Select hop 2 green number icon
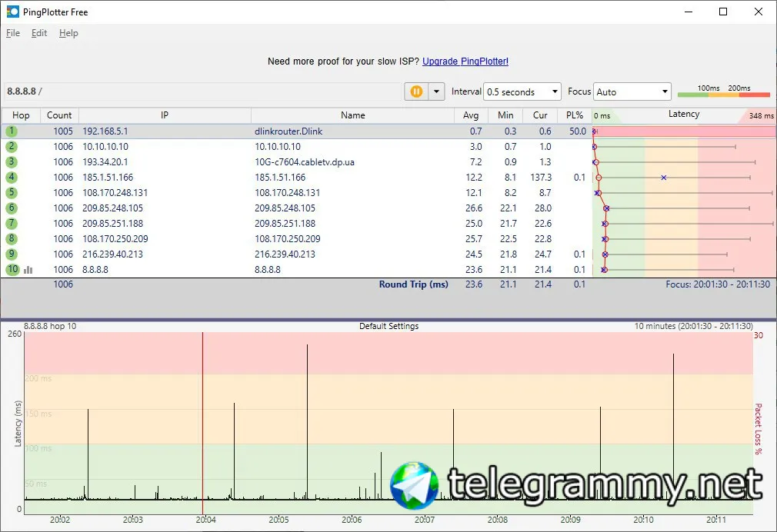This screenshot has height=532, width=777. click(12, 147)
